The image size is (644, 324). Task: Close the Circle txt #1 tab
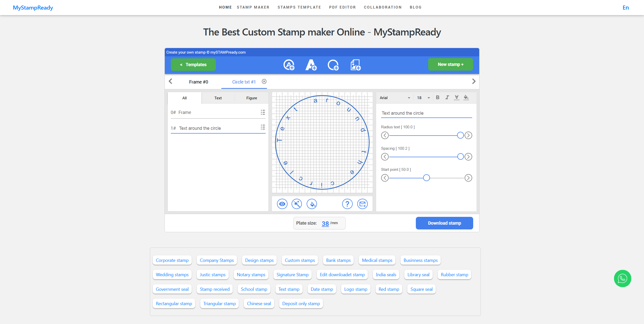click(x=264, y=82)
